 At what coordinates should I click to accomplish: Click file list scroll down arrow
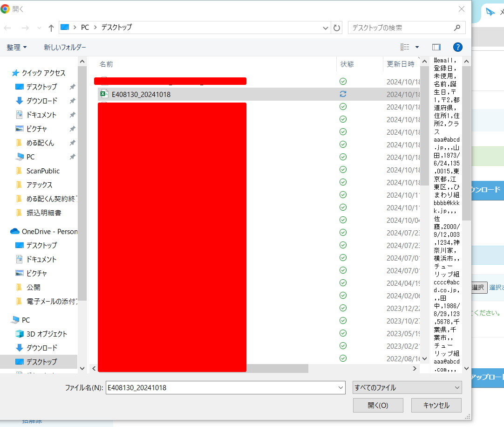(x=425, y=358)
